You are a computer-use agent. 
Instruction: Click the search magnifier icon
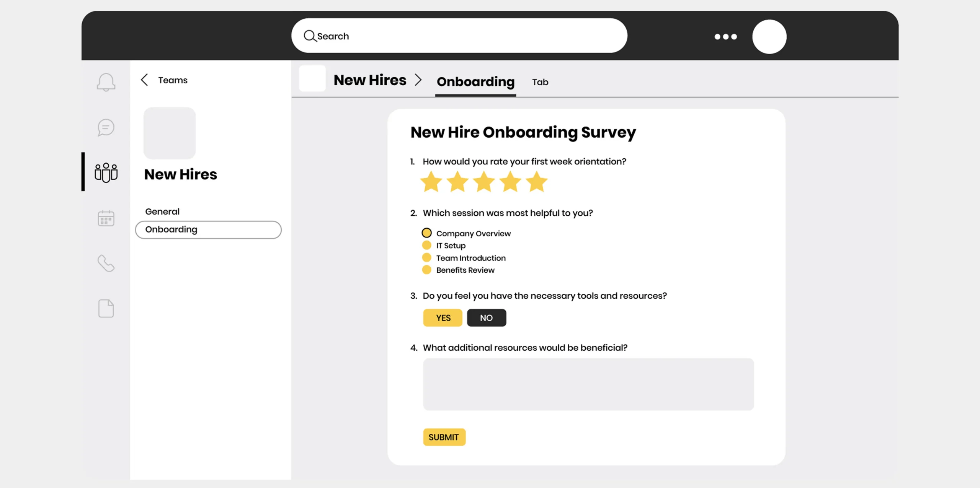coord(309,36)
